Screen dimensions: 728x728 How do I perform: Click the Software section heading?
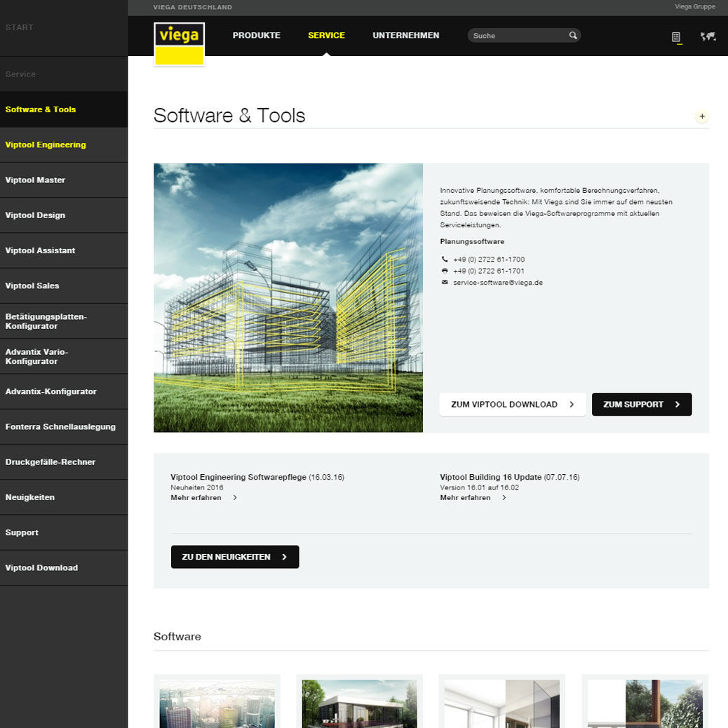tap(177, 637)
